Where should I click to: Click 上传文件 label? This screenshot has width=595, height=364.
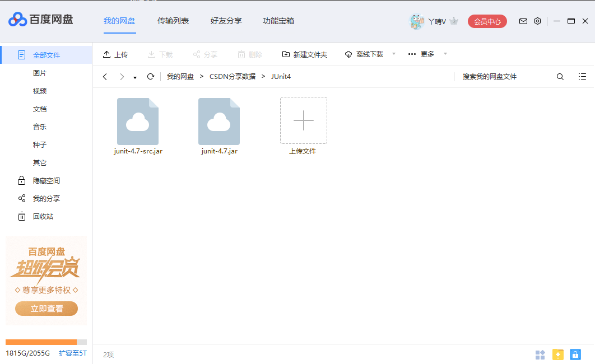pyautogui.click(x=303, y=151)
